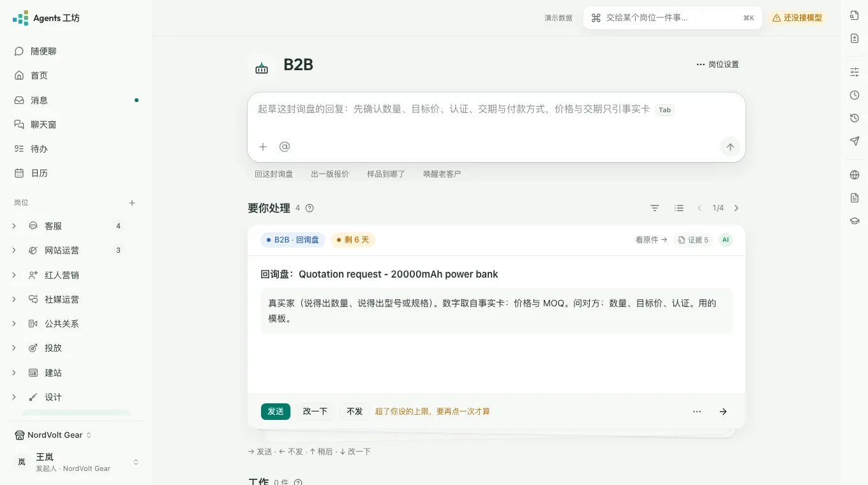Click the send arrow-up button in composer
Viewport: 868px width, 485px height.
pyautogui.click(x=730, y=147)
